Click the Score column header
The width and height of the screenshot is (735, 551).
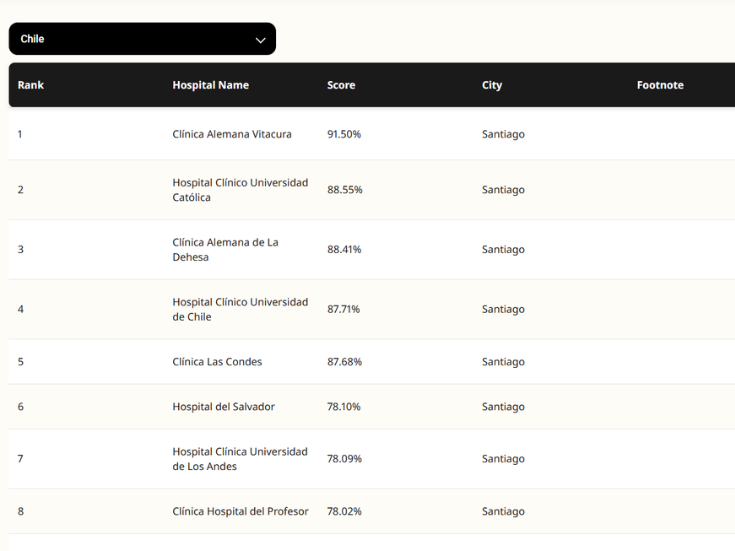click(x=341, y=86)
